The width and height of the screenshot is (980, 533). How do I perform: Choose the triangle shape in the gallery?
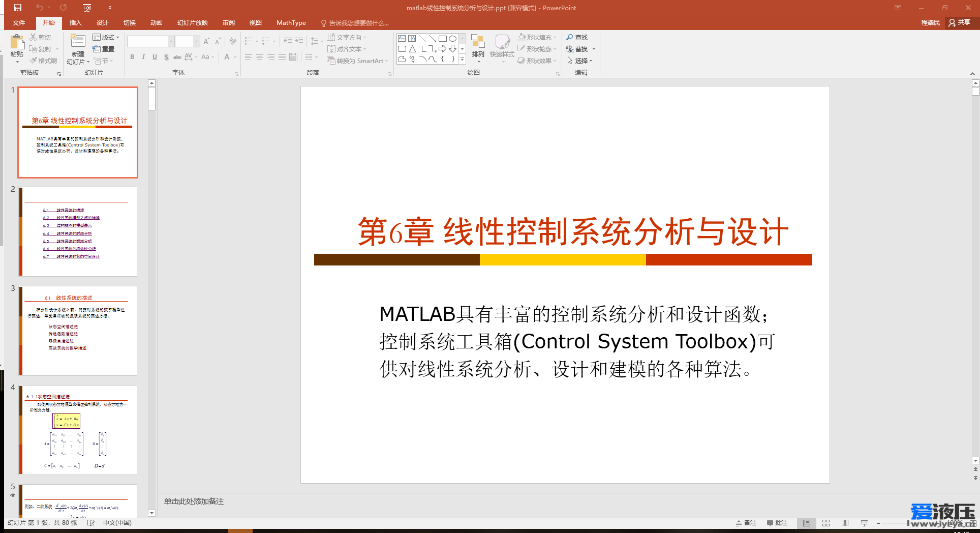pos(412,49)
